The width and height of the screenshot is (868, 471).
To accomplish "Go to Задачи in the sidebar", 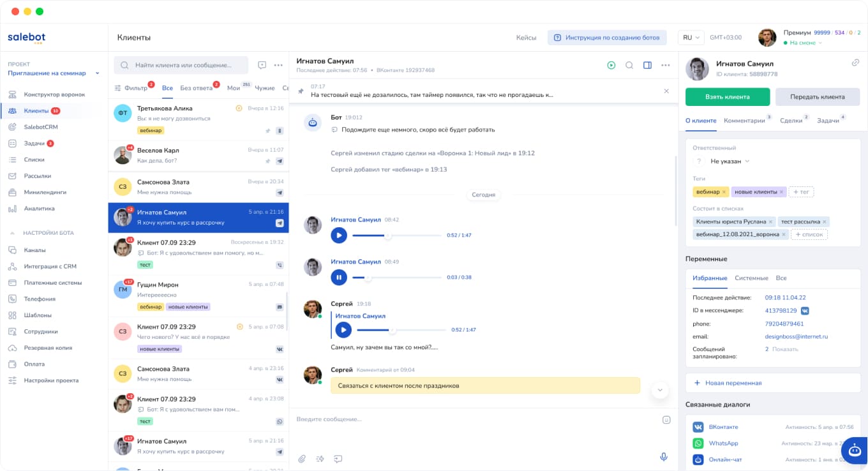I will point(34,144).
